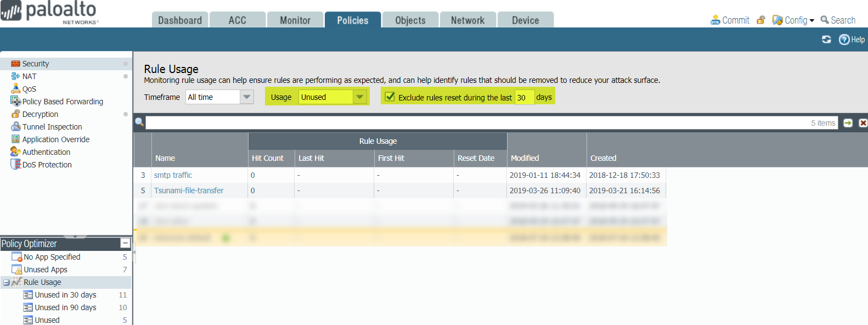Screen dimensions: 868x325
Task: Collapse the Rule Usage tree node
Action: 7,282
